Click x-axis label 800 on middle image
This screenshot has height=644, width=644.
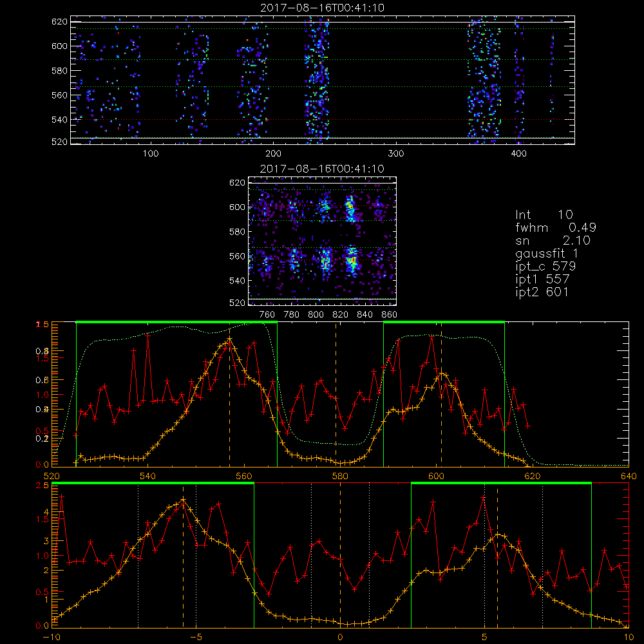(316, 315)
